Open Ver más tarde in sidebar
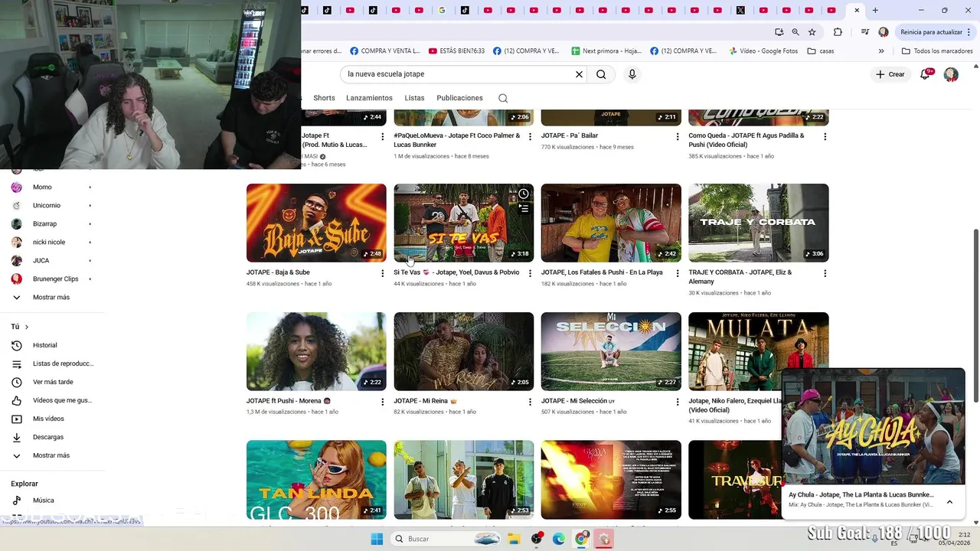The width and height of the screenshot is (980, 551). [51, 382]
